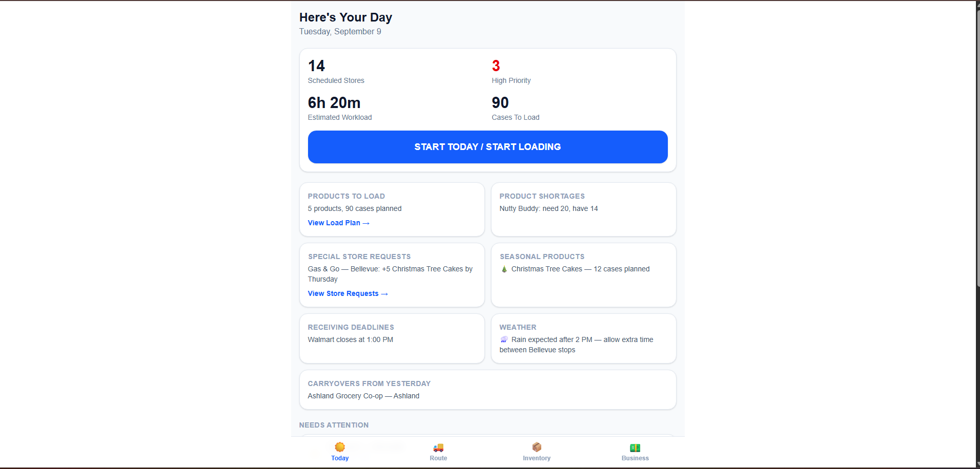This screenshot has width=980, height=469.
Task: Open View Load Plan link
Action: [338, 223]
